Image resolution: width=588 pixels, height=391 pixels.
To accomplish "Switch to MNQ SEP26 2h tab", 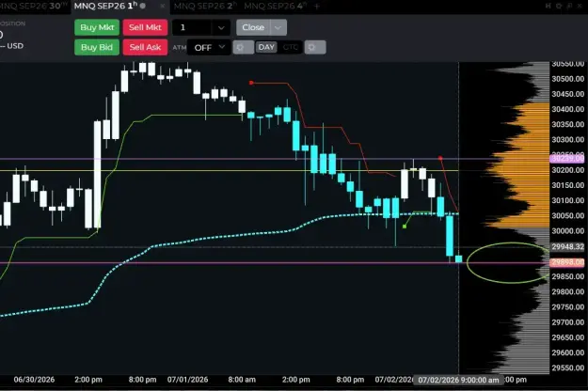I will pos(205,6).
